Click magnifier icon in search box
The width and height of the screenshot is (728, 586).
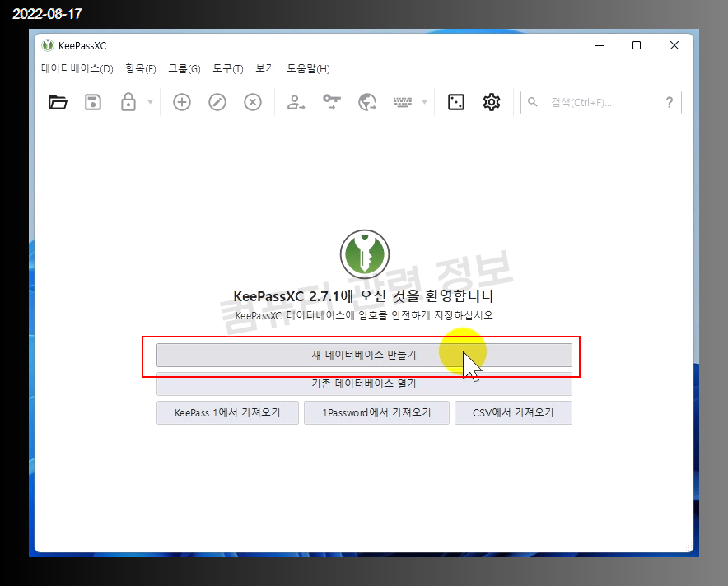[533, 102]
